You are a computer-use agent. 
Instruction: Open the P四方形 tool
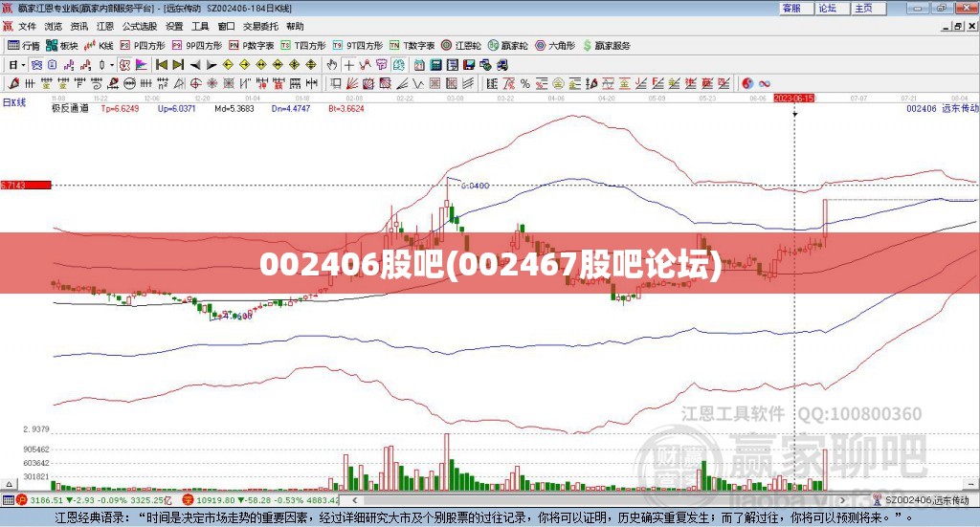[x=143, y=46]
